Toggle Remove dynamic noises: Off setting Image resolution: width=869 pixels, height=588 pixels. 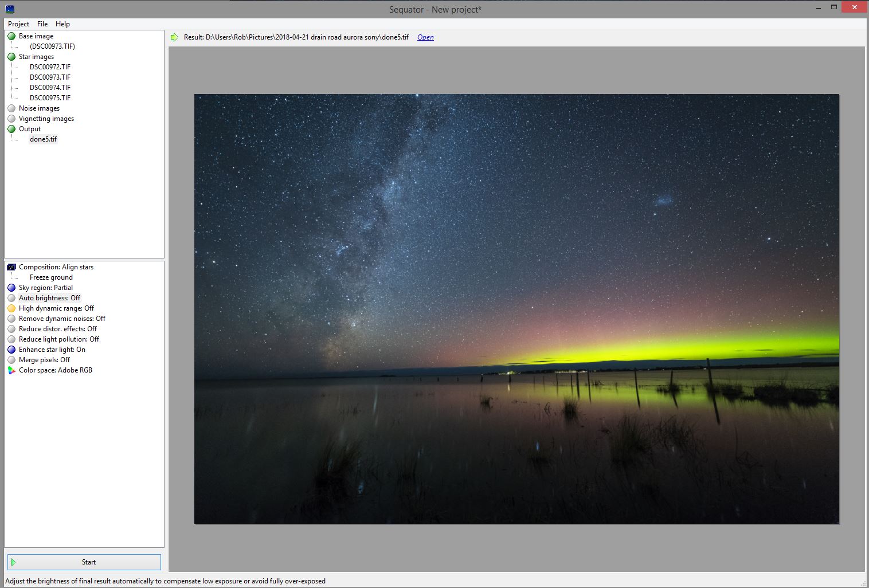coord(62,319)
